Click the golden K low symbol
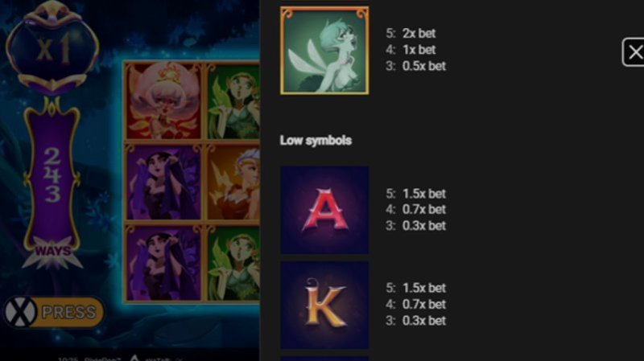Screen dimensions: 644x361 (x=324, y=305)
